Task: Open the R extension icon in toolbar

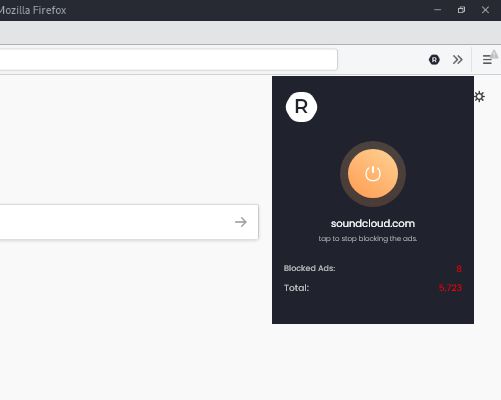Action: click(x=434, y=60)
